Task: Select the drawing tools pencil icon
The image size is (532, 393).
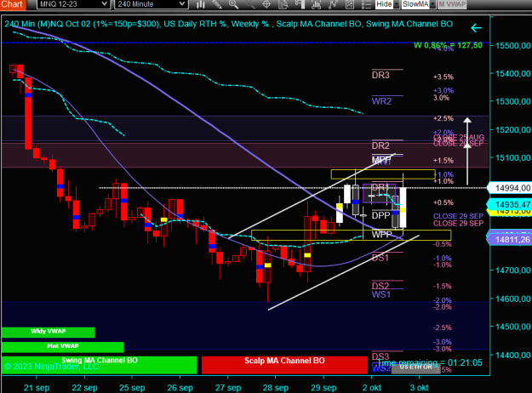Action: [217, 4]
